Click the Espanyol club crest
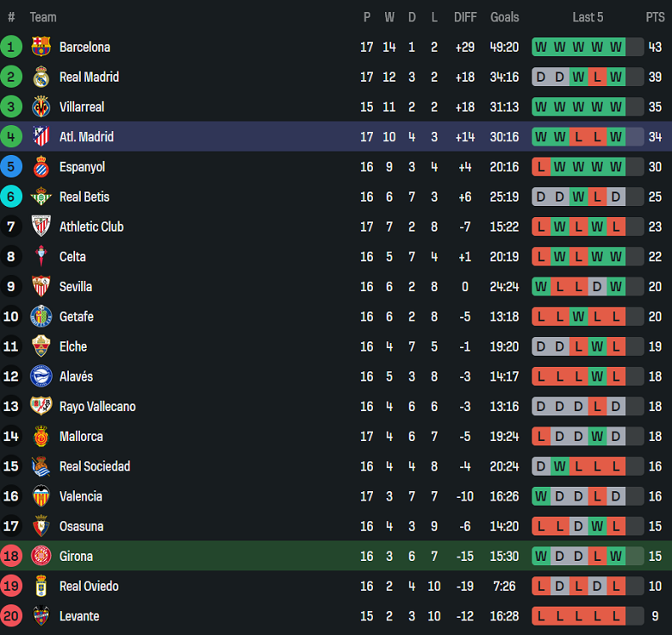Viewport: 672px width, 635px height. 40,166
